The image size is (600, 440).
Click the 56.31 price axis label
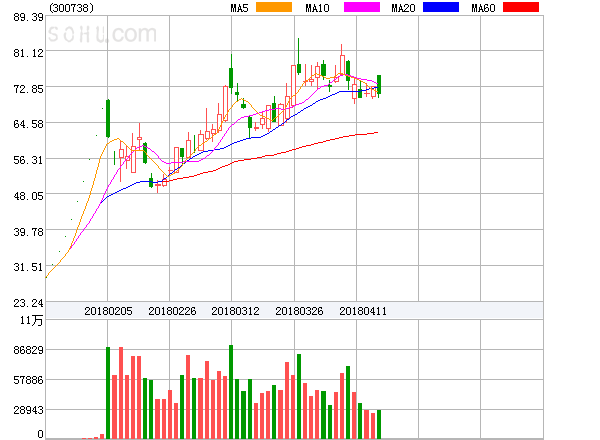point(28,160)
